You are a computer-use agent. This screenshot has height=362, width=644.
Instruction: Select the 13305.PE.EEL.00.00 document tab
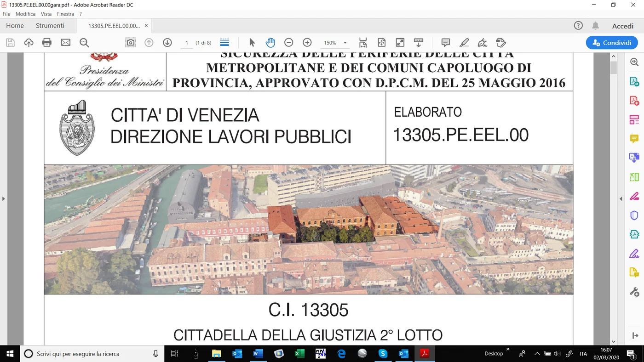pyautogui.click(x=114, y=26)
